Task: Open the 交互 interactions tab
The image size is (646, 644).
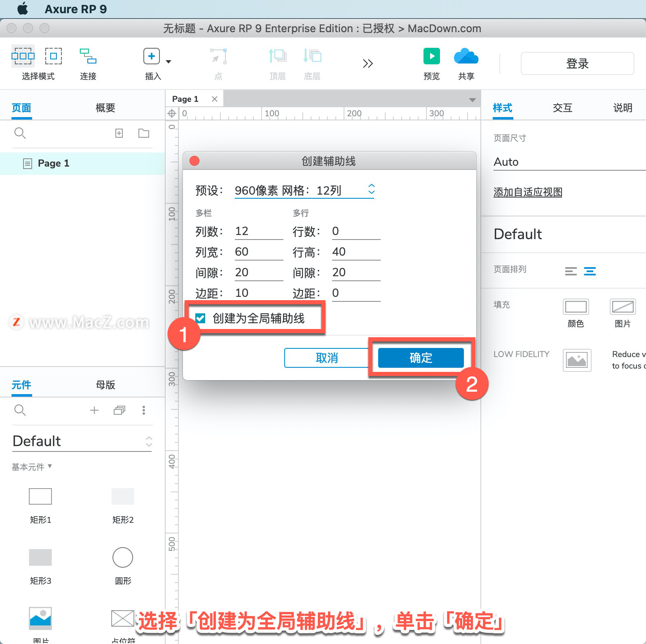Action: [x=563, y=108]
